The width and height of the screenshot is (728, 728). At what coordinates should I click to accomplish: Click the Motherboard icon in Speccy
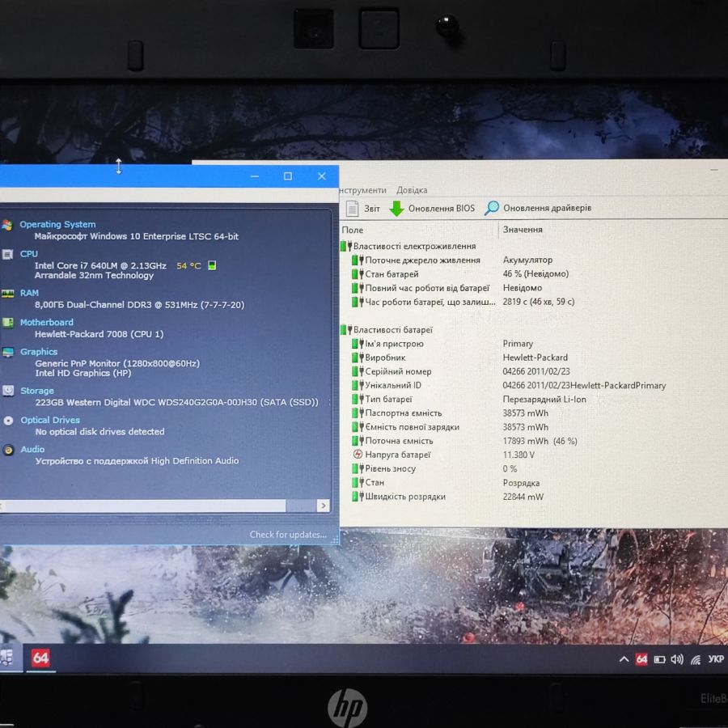pyautogui.click(x=7, y=323)
